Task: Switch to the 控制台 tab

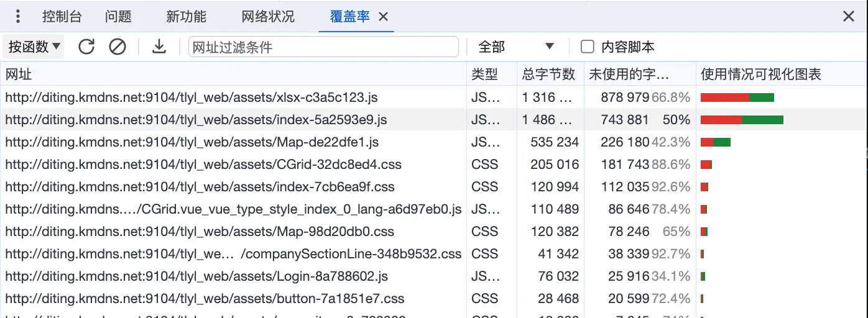Action: click(62, 17)
